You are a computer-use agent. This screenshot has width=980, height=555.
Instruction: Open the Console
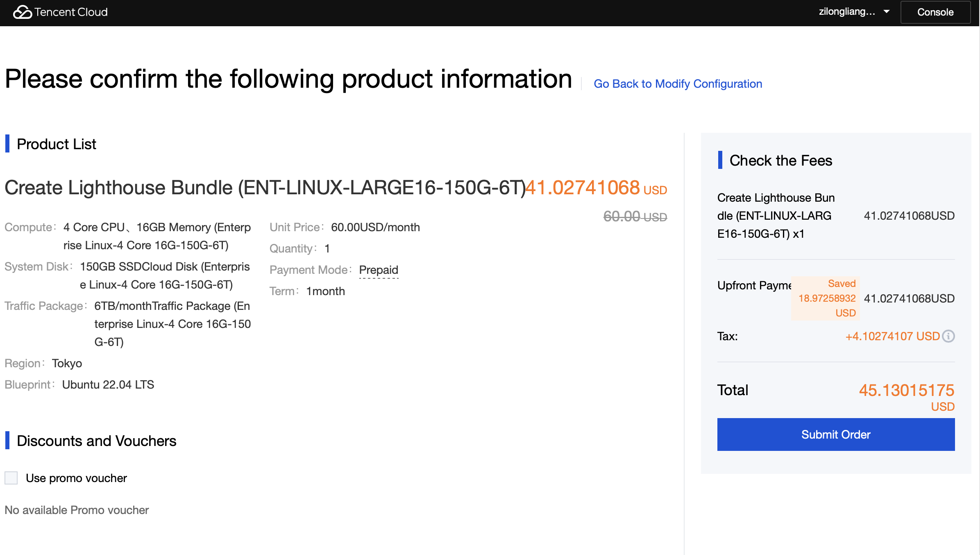(935, 12)
